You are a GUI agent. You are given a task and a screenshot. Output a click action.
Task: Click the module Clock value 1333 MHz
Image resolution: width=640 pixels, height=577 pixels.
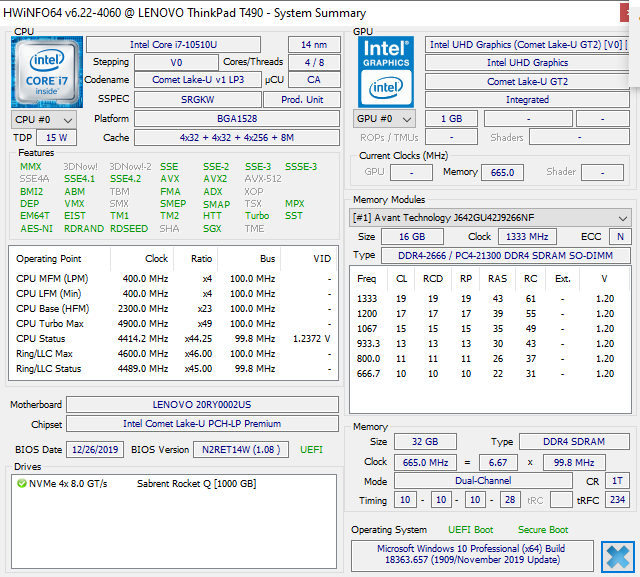click(527, 237)
